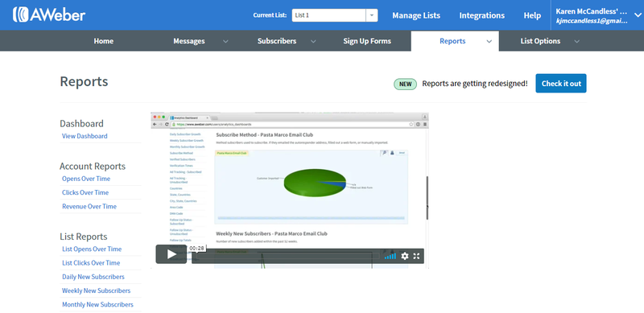Open the List Options tab
Screen dimensions: 644x313
click(x=540, y=41)
